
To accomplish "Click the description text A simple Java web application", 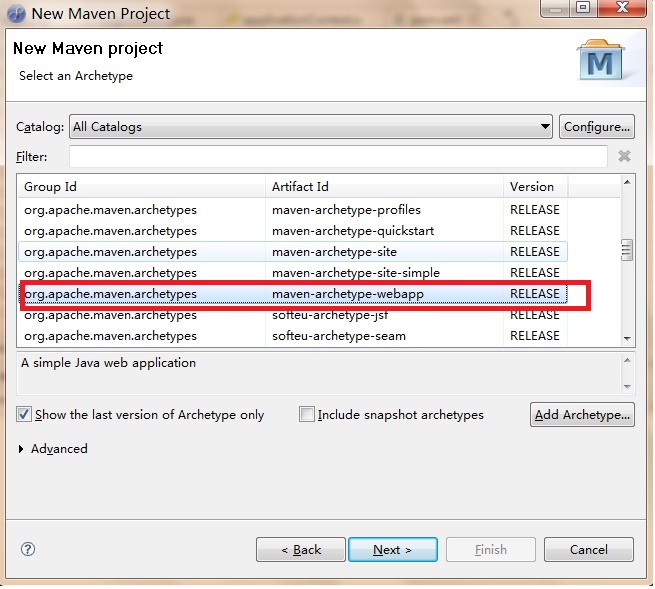I will (109, 363).
